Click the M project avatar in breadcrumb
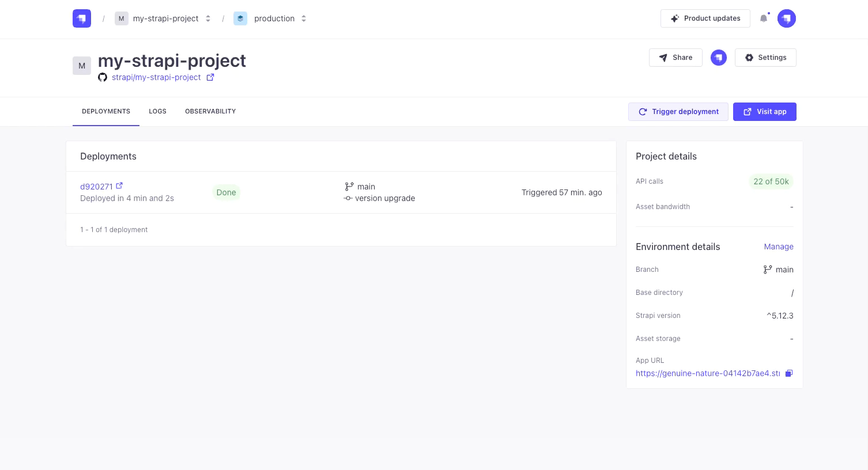The width and height of the screenshot is (868, 470). point(121,18)
